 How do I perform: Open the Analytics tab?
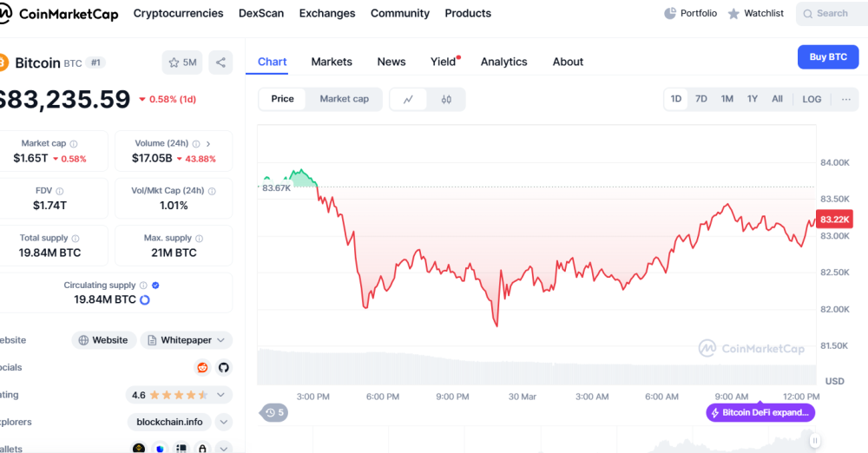(503, 62)
